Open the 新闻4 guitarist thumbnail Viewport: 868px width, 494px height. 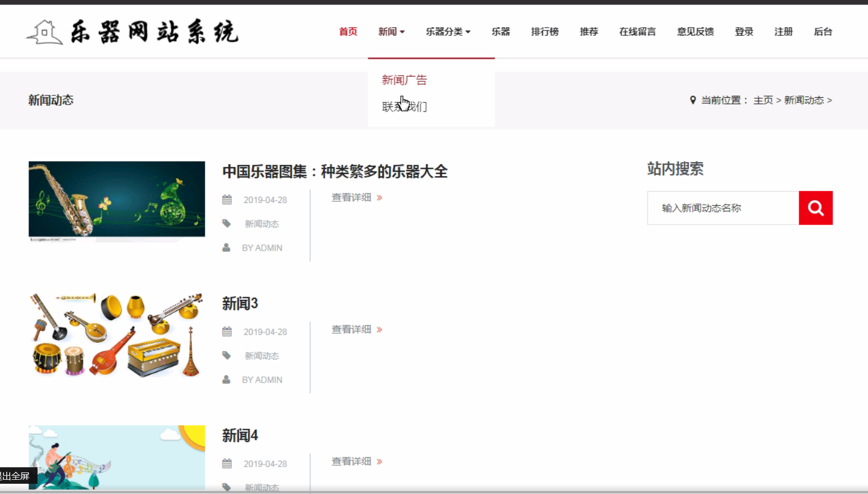(x=117, y=457)
